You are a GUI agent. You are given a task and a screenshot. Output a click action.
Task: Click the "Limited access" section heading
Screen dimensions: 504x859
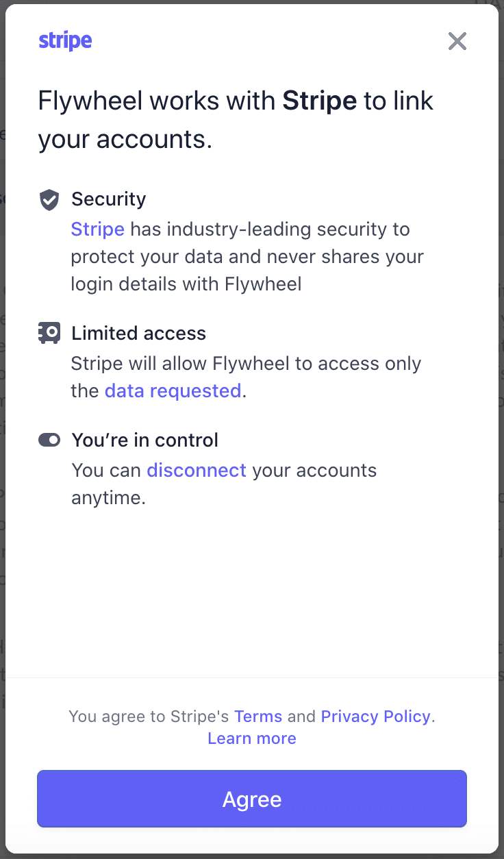pyautogui.click(x=138, y=334)
